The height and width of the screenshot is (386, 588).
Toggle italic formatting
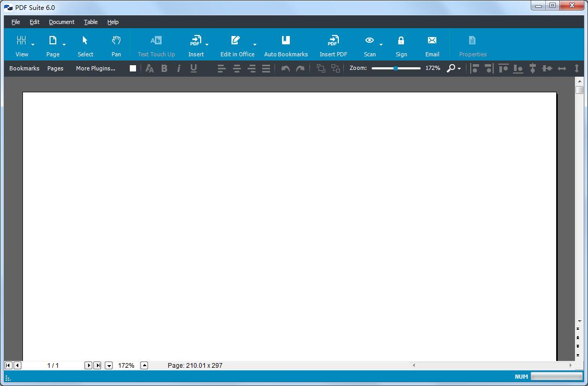pos(179,68)
